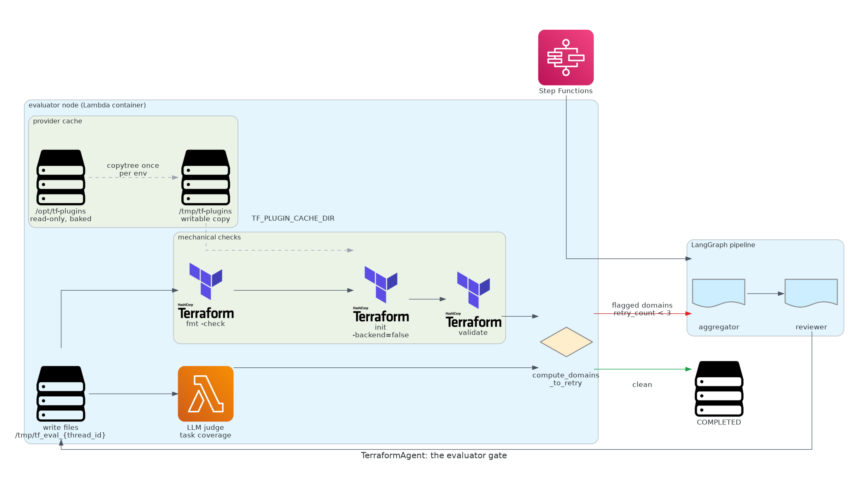The height and width of the screenshot is (483, 868).
Task: Click the 'compute_domains_to_retry' label
Action: tap(566, 379)
